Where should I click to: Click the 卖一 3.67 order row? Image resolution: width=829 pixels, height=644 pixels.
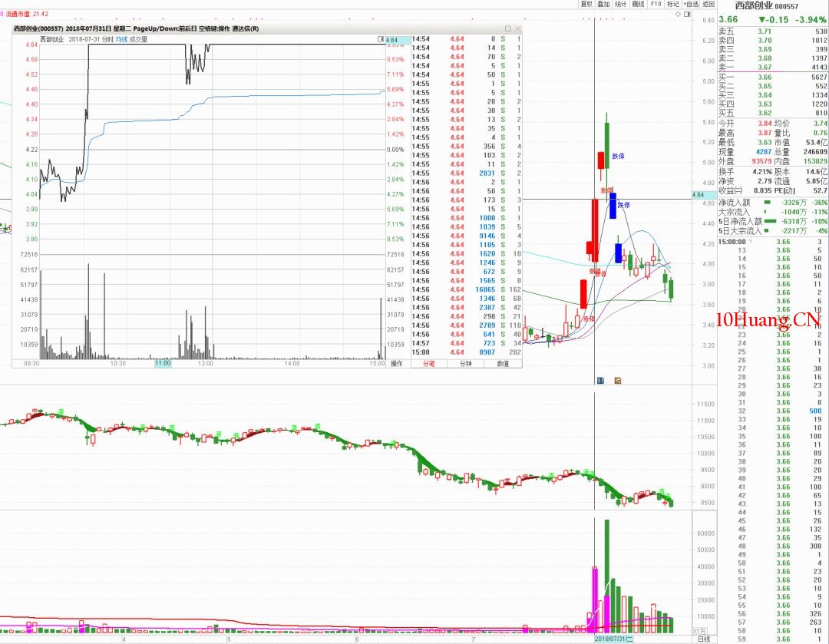[772, 67]
